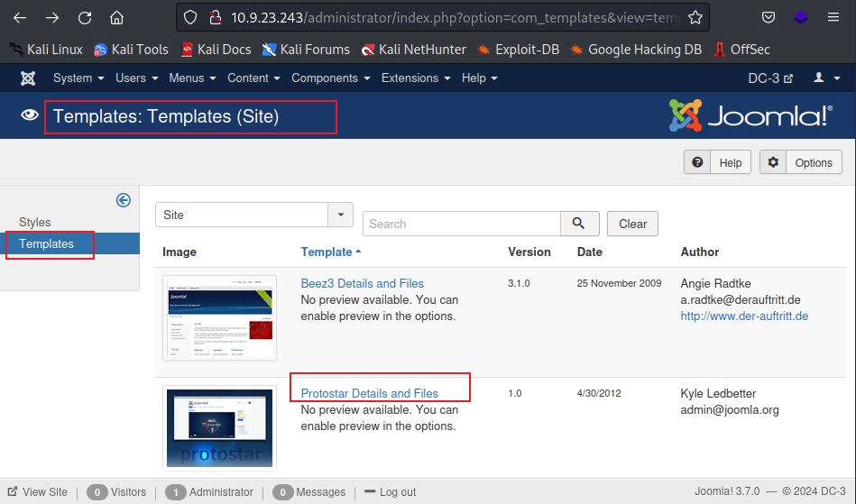
Task: Click the author name Kyle Ledbetter
Action: (718, 393)
